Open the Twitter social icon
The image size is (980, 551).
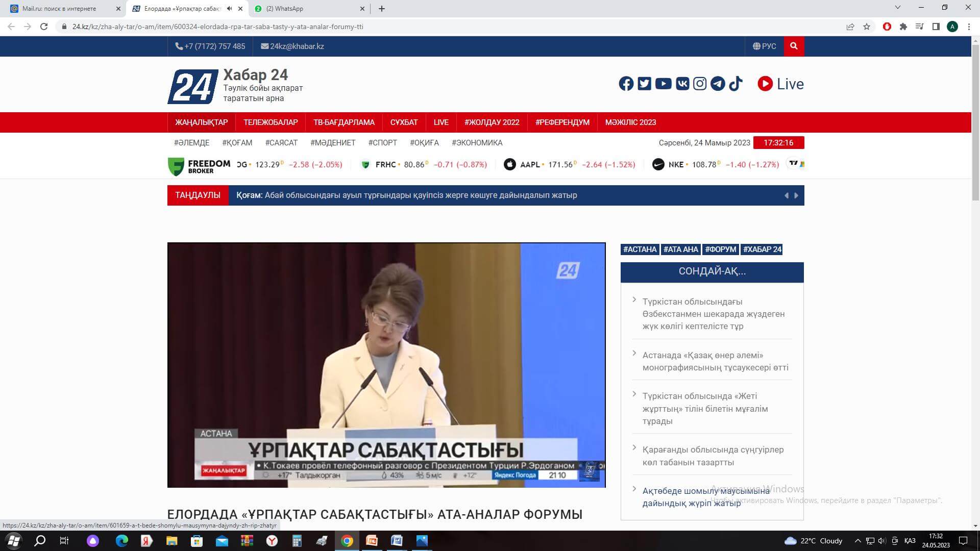pyautogui.click(x=645, y=84)
